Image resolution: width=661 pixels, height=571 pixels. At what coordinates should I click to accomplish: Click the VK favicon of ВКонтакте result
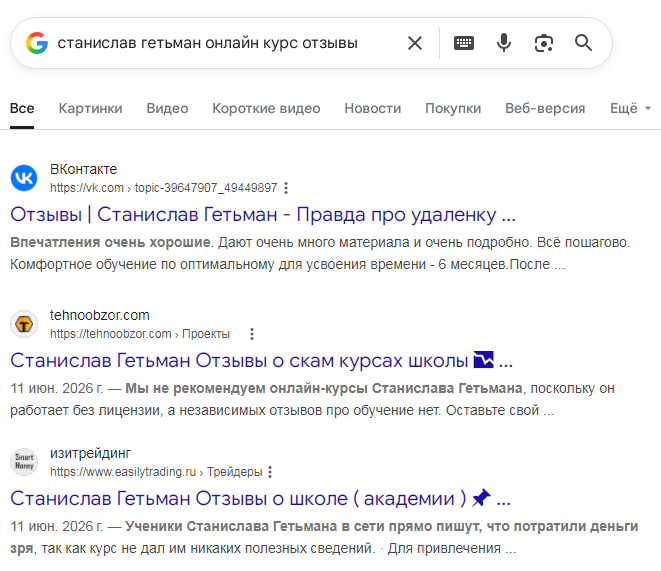point(24,178)
